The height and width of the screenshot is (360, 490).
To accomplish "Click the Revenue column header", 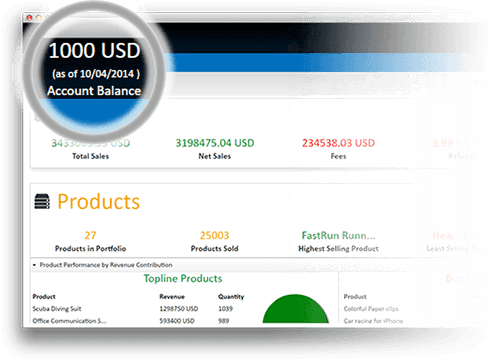I will (x=172, y=297).
